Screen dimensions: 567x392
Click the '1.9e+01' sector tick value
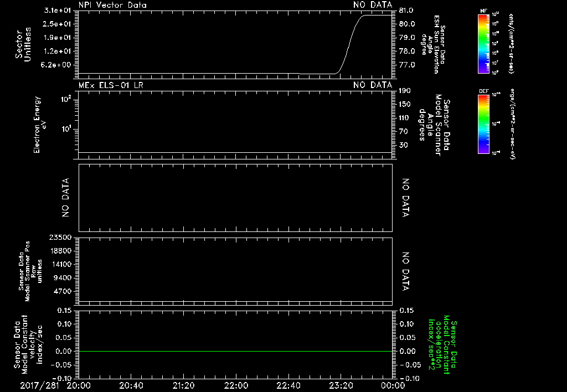click(x=57, y=38)
